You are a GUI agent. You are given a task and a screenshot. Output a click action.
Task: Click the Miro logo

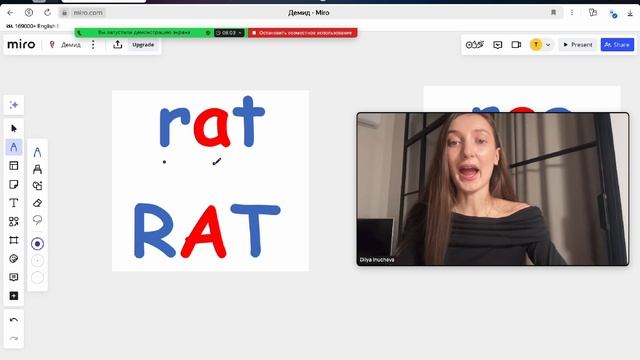(21, 44)
